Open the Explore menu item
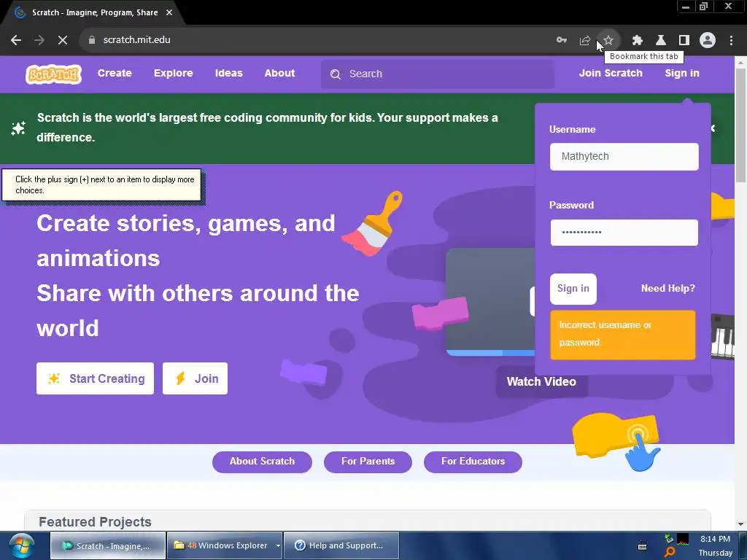 point(174,74)
